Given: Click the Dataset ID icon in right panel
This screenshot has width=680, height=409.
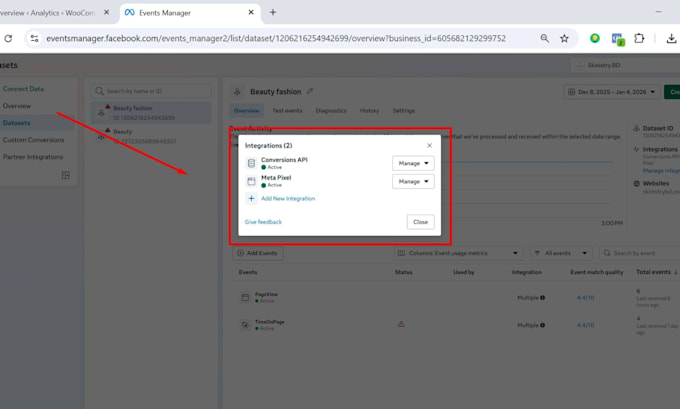Looking at the screenshot, I should [x=637, y=128].
